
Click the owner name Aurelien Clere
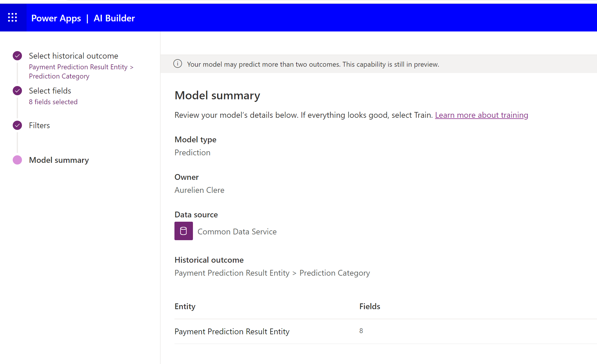pos(199,190)
